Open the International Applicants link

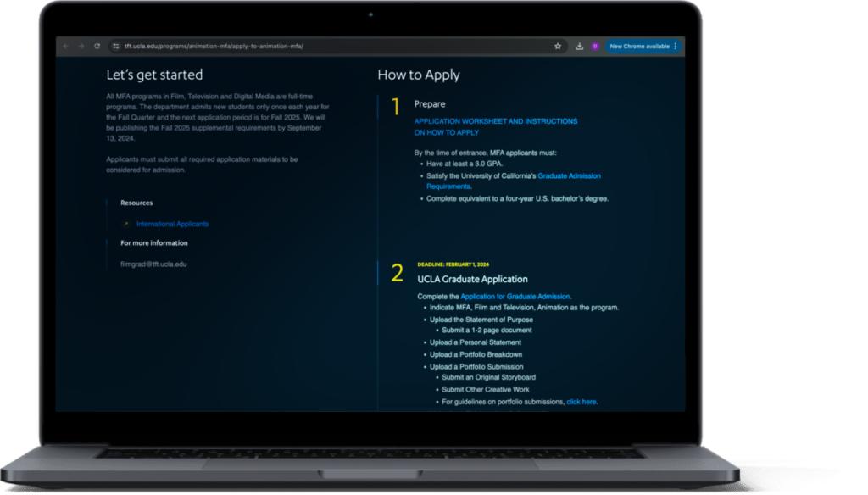[172, 224]
